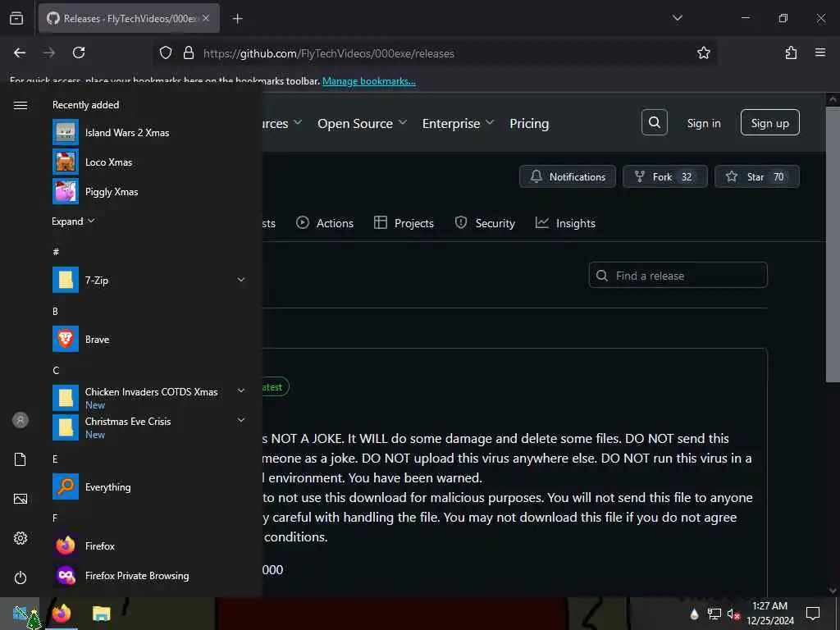The width and height of the screenshot is (840, 630).
Task: Switch to Projects tab
Action: pyautogui.click(x=404, y=223)
